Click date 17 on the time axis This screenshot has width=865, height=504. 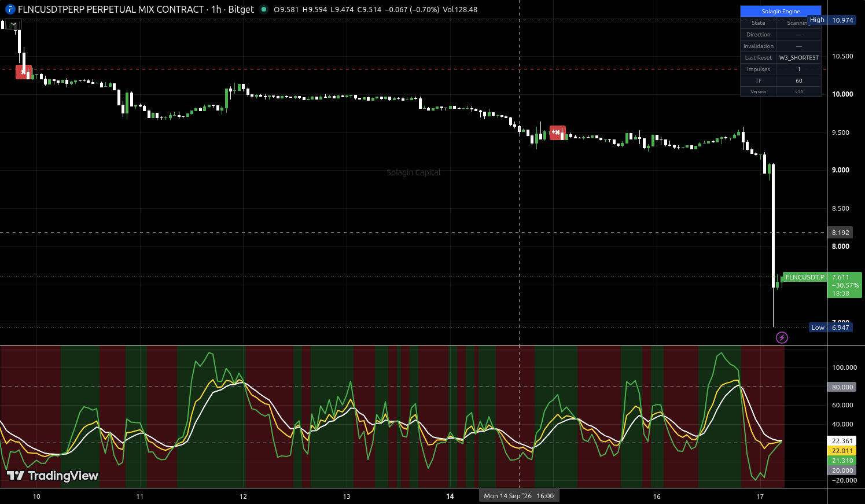[760, 496]
